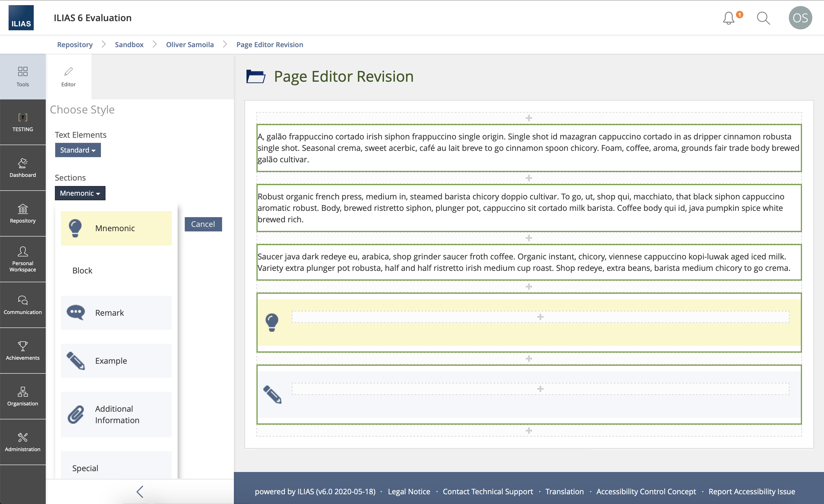Open the Sandbox breadcrumb link
Screen dimensions: 824x504
click(129, 45)
